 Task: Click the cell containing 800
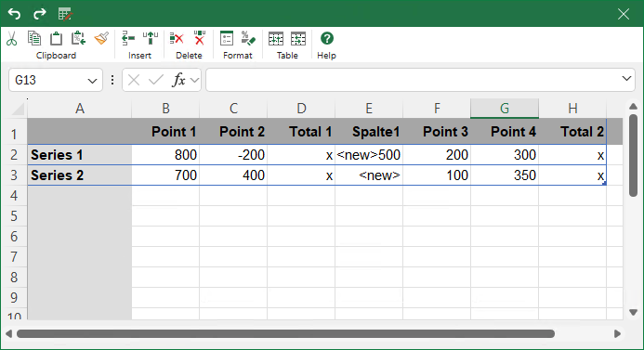click(165, 155)
